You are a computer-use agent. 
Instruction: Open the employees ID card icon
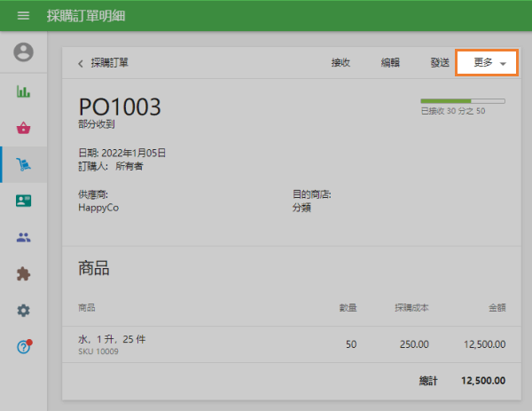[23, 201]
